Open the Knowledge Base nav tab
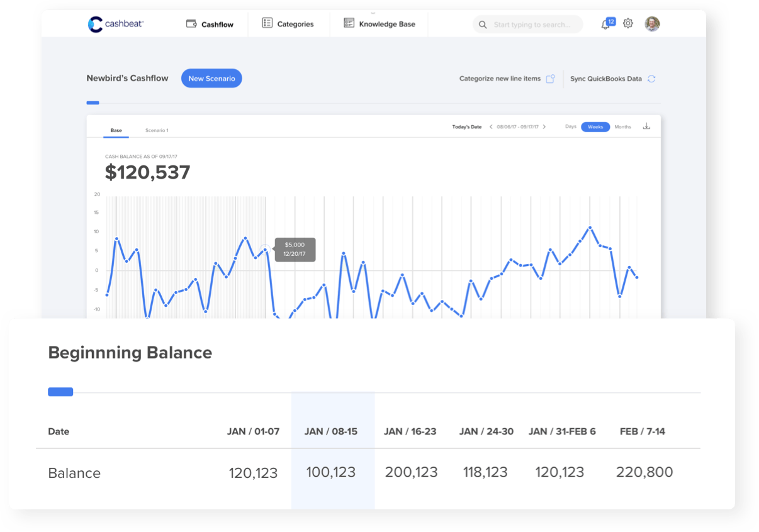 coord(379,24)
